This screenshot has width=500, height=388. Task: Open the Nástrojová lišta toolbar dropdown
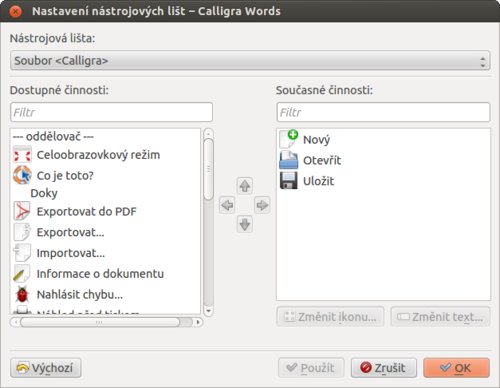pyautogui.click(x=250, y=61)
